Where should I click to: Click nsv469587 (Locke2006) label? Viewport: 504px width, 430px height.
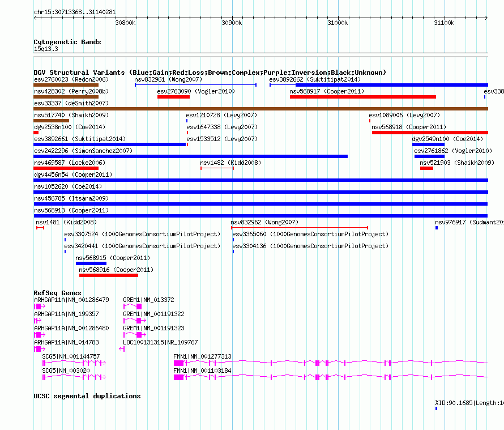pos(70,163)
